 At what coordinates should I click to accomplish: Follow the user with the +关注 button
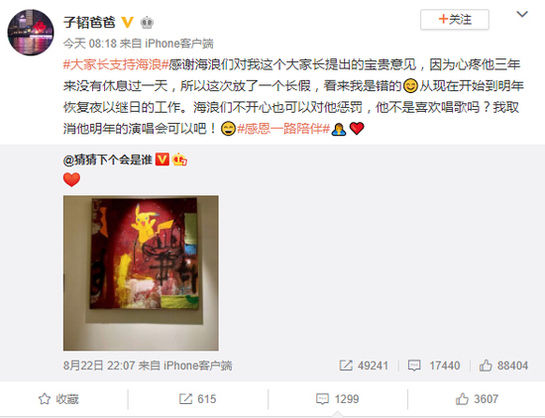[454, 19]
